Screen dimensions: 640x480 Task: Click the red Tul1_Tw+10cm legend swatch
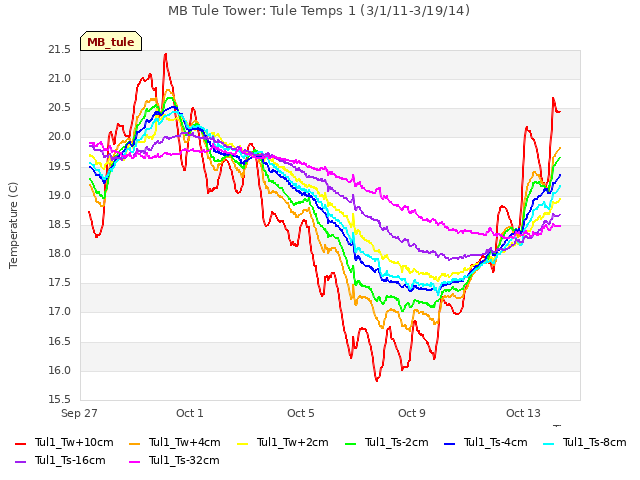coord(20,443)
